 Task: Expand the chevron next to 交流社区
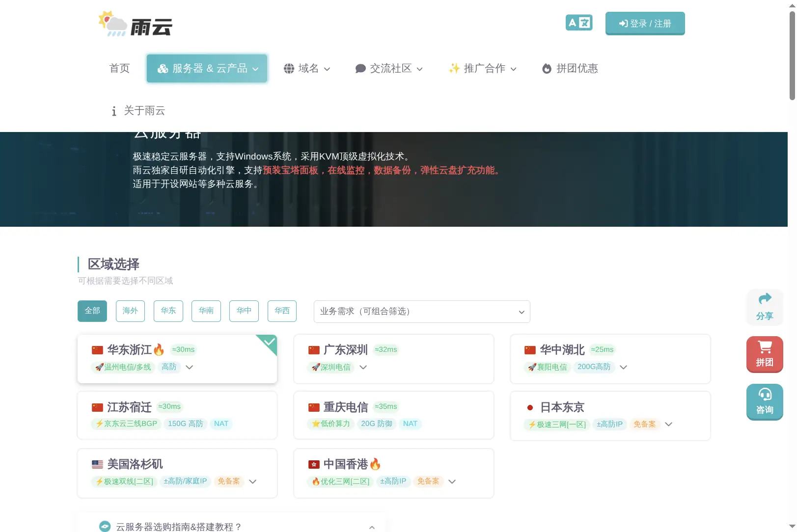click(420, 69)
